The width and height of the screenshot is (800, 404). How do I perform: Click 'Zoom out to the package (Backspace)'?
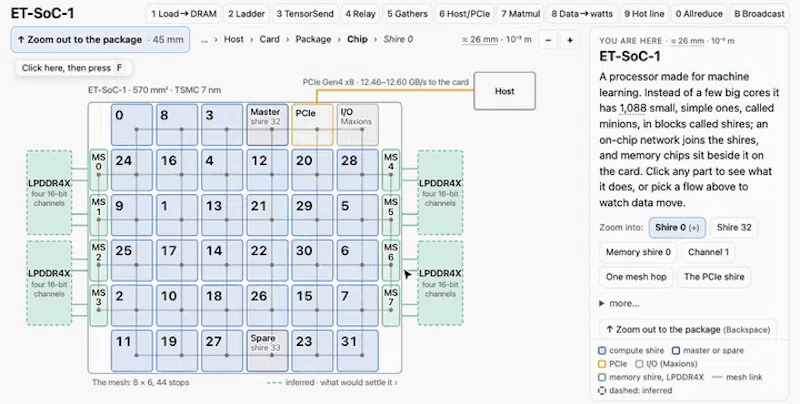tap(688, 330)
